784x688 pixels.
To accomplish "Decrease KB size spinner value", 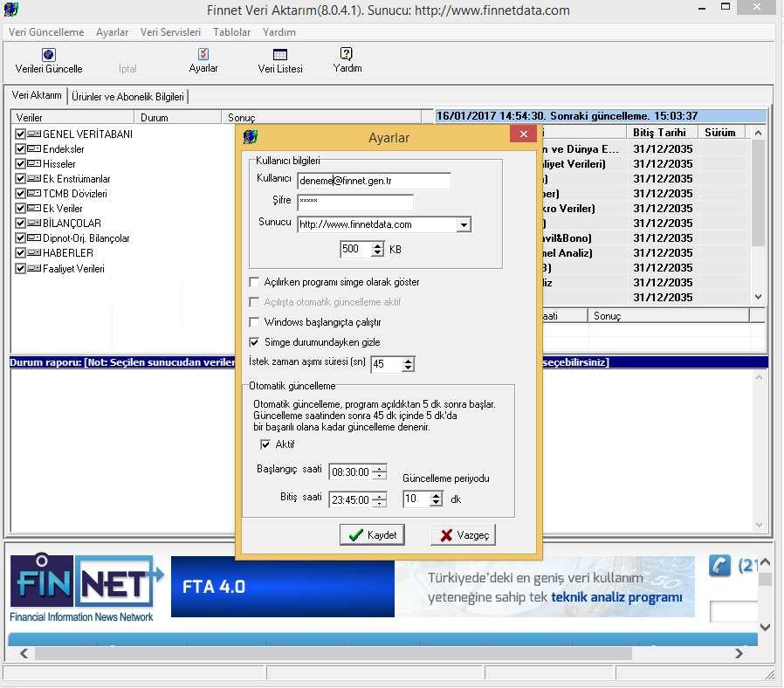I will pyautogui.click(x=378, y=252).
